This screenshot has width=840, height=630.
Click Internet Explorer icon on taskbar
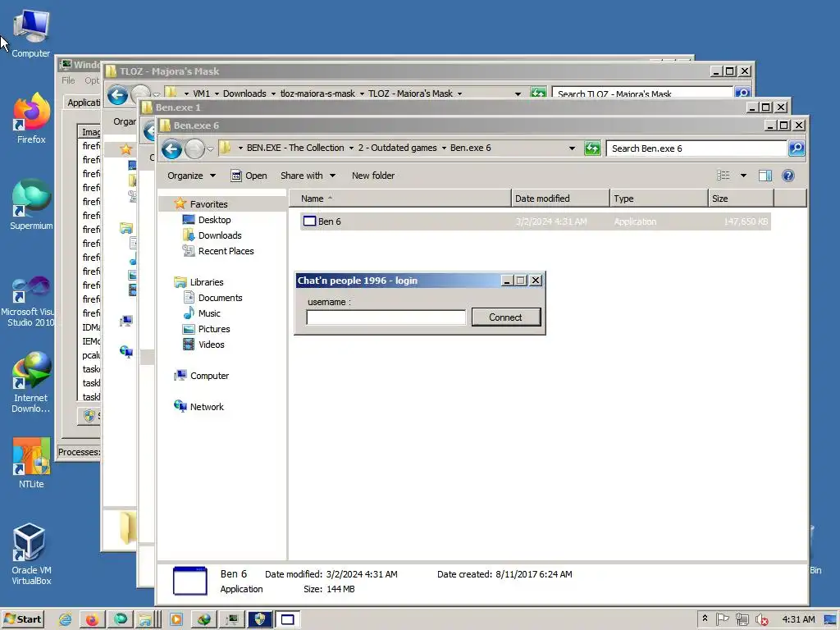[x=66, y=620]
